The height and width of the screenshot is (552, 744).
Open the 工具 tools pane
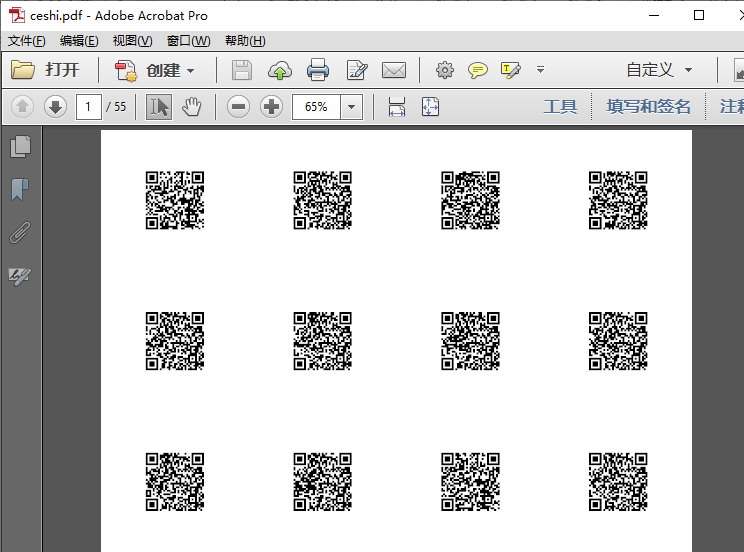[x=560, y=106]
